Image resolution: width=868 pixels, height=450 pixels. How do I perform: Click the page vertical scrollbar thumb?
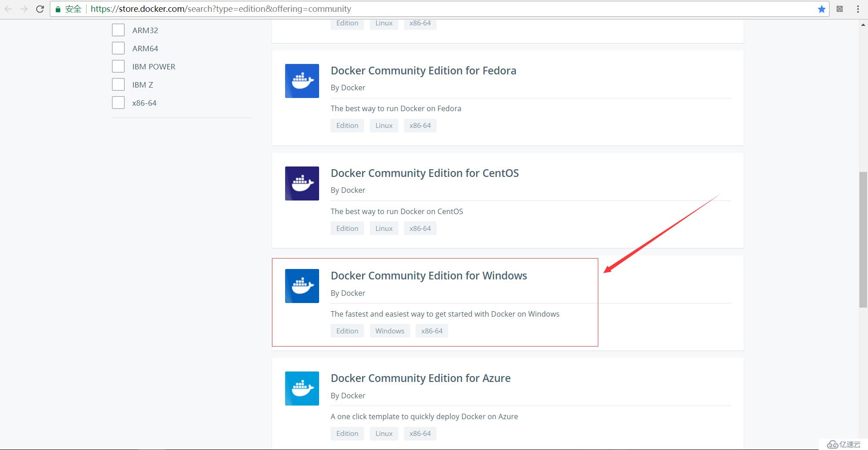click(863, 240)
